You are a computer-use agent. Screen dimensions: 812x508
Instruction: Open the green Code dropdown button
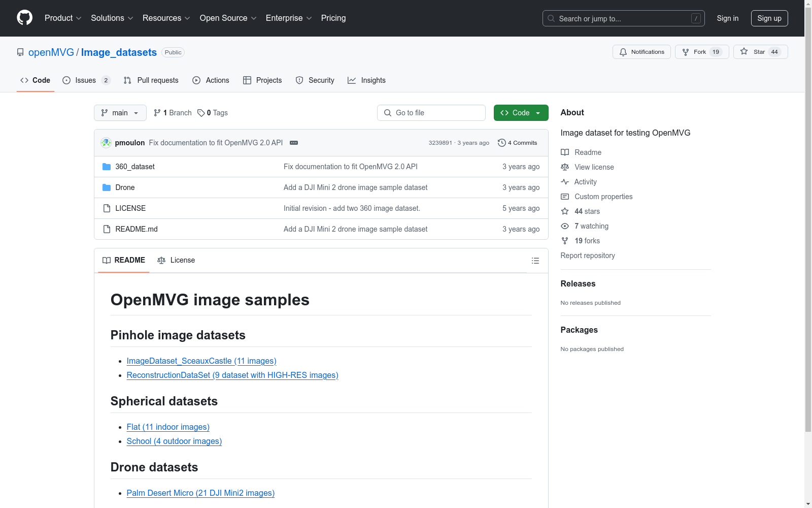click(x=521, y=113)
